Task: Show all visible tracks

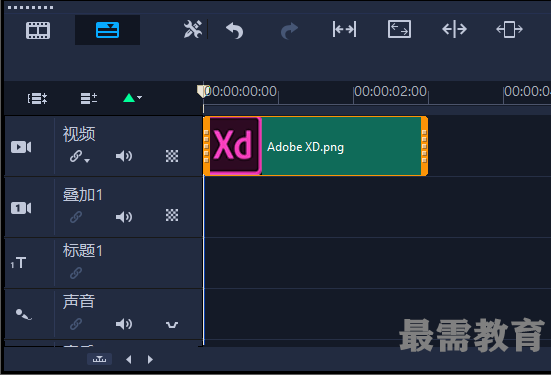Action: click(x=37, y=98)
